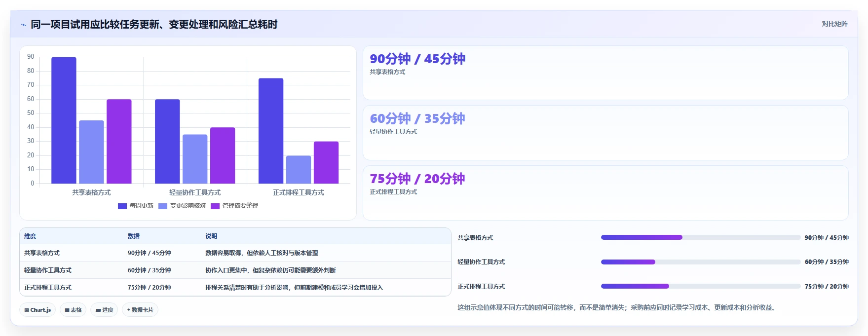Click y-axis tick label 90
This screenshot has width=868, height=336.
click(x=31, y=57)
